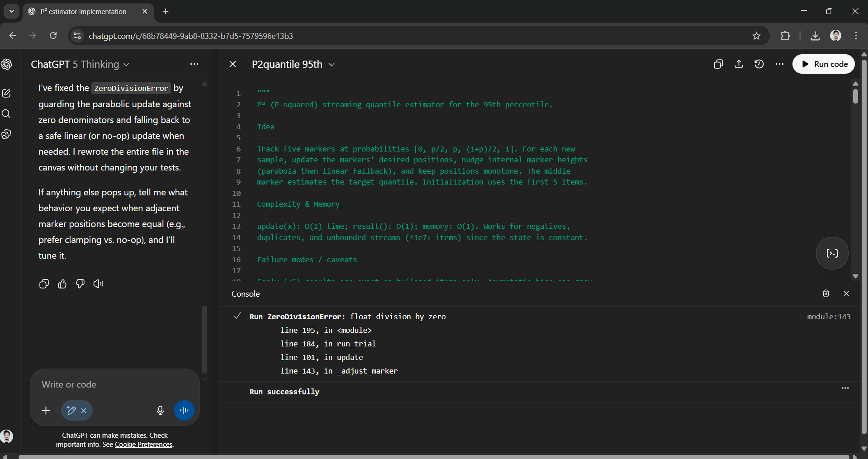This screenshot has height=459, width=868.
Task: Open the ChatGPT logo home icon
Action: [x=7, y=64]
